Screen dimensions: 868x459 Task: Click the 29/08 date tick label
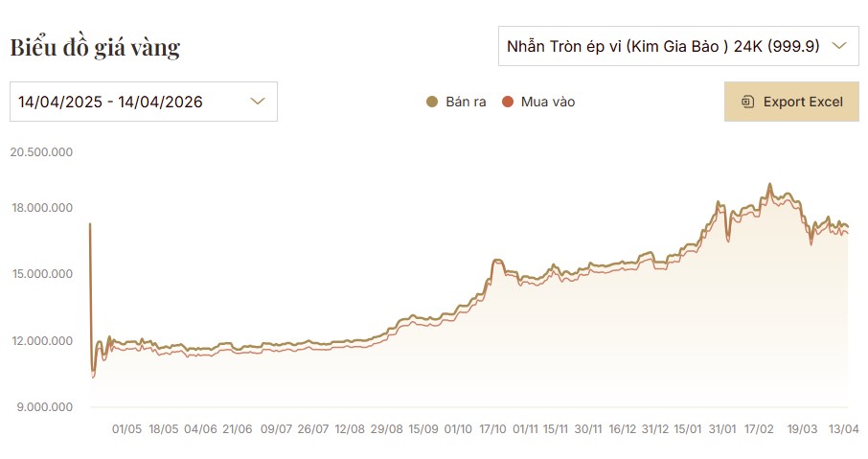(386, 429)
